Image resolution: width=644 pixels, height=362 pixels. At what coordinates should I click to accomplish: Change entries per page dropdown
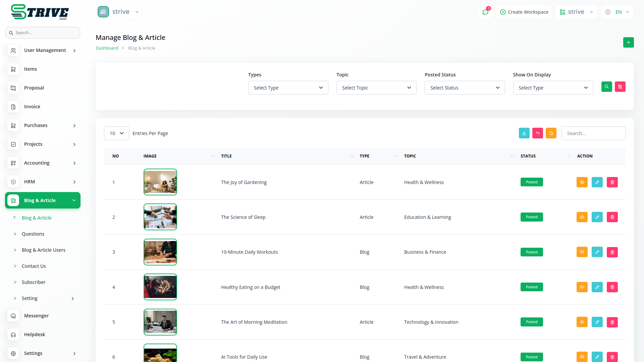pos(116,133)
